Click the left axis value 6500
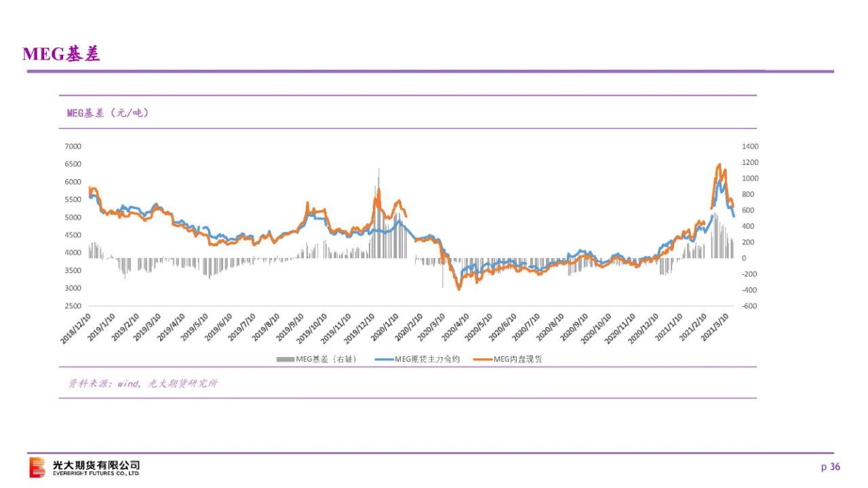 point(73,164)
